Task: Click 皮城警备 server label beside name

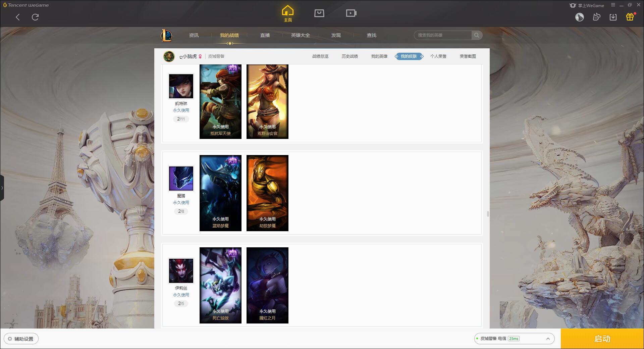Action: (216, 56)
